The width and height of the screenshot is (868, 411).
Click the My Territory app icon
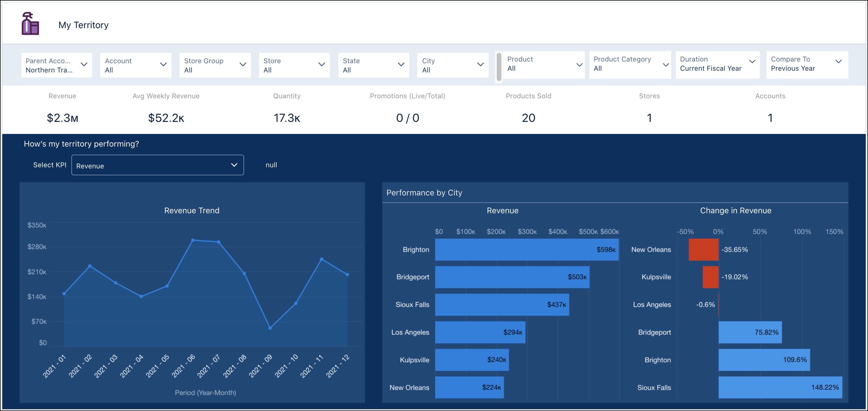(x=30, y=24)
